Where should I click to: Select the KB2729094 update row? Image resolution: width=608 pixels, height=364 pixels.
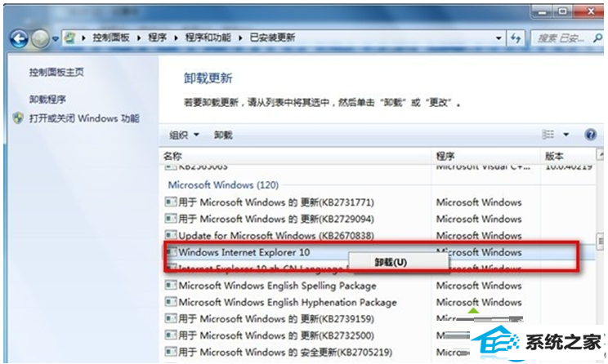click(x=378, y=219)
